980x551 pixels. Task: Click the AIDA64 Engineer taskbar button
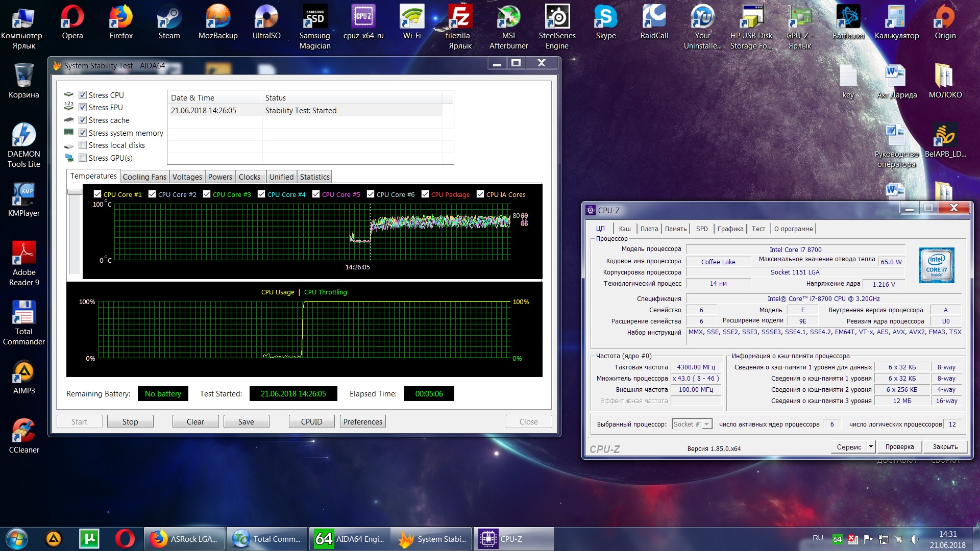(x=350, y=539)
